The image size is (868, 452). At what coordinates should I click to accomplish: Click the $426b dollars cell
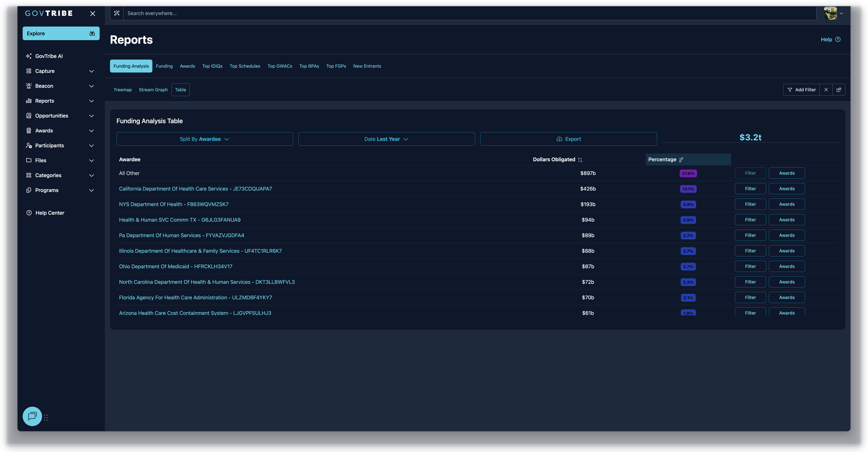click(588, 189)
